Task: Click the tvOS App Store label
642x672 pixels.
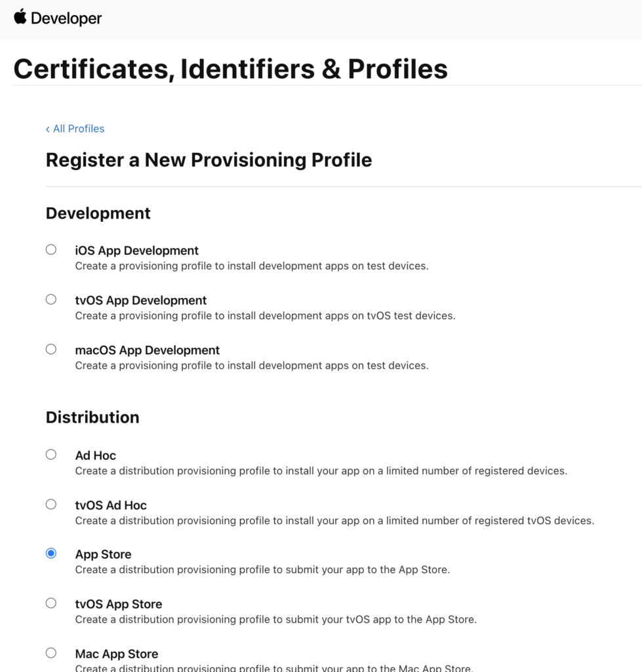Action: 119,604
